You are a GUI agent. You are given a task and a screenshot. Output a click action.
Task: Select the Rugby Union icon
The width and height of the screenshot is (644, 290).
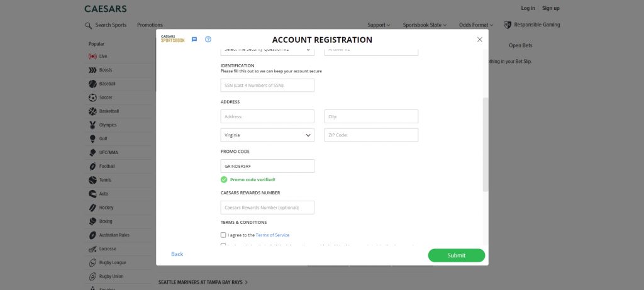92,276
